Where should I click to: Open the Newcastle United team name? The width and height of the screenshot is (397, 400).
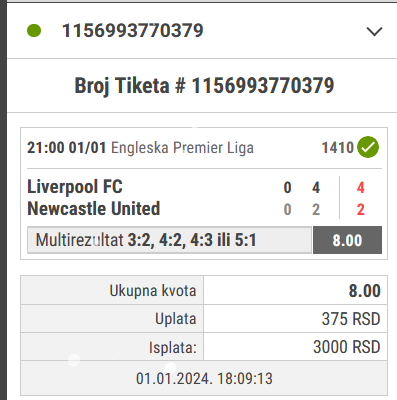pos(94,209)
